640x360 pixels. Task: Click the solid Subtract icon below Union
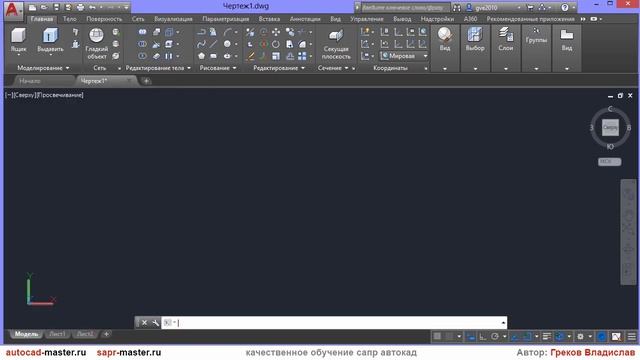142,44
